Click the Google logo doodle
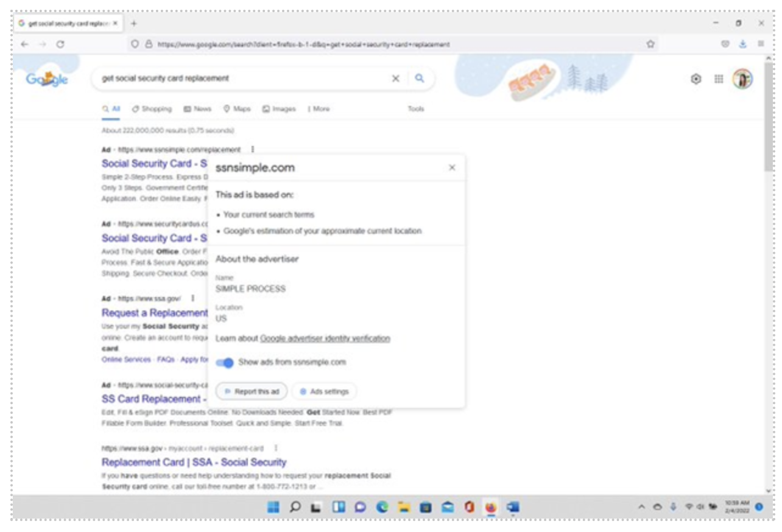 tap(47, 79)
